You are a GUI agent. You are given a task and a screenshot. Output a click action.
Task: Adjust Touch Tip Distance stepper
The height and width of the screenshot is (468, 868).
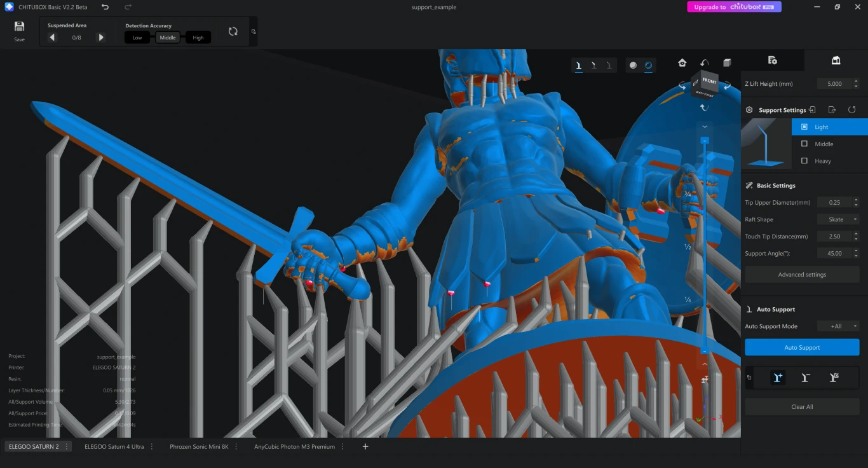(856, 237)
